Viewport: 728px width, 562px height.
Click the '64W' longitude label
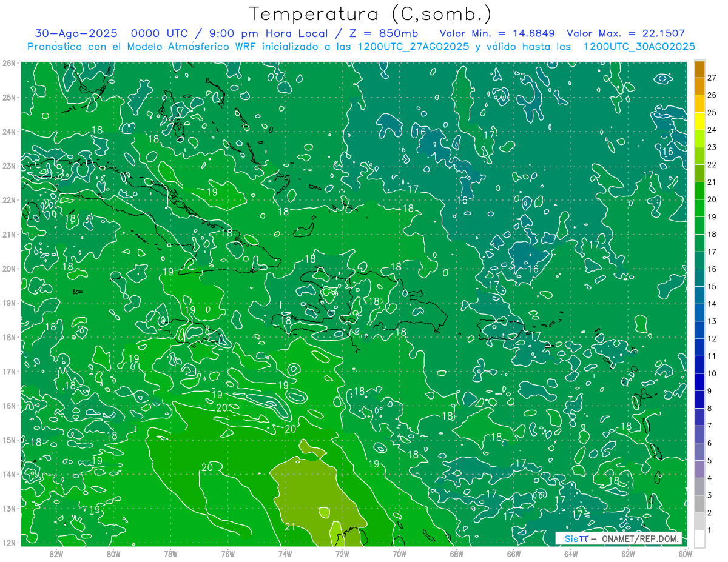(570, 553)
